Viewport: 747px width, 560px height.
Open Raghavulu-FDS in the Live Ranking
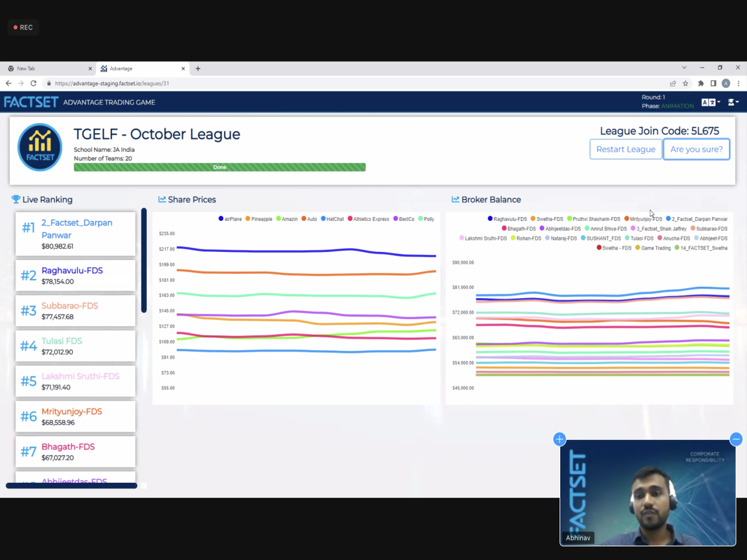tap(75, 275)
